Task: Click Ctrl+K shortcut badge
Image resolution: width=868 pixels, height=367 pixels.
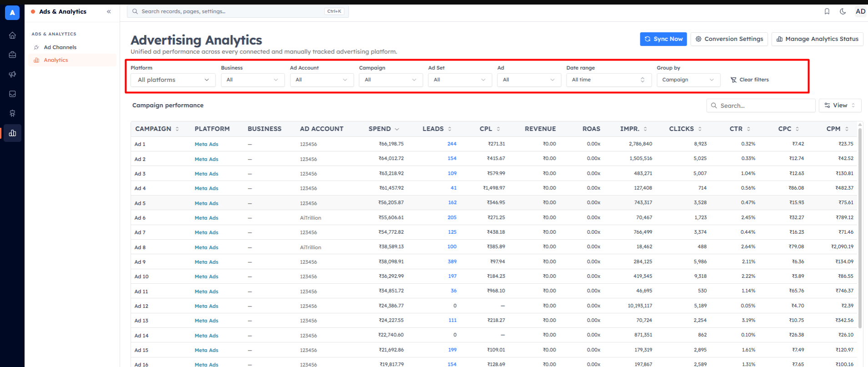Action: pyautogui.click(x=334, y=11)
